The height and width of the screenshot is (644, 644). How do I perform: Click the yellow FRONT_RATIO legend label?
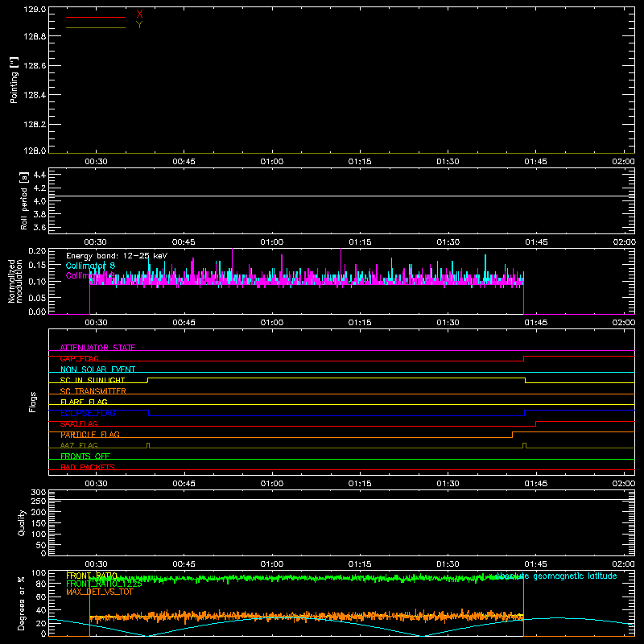coord(92,576)
